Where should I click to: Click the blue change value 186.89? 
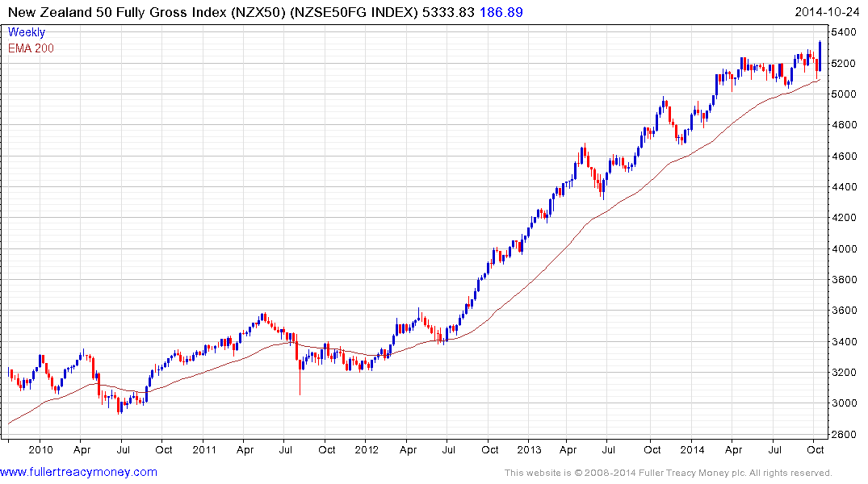[501, 12]
